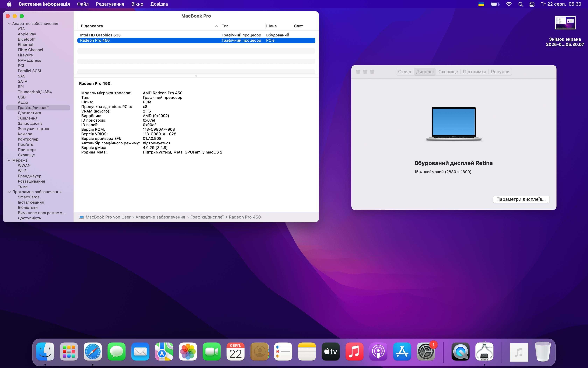Open Reminders from the Dock
The width and height of the screenshot is (588, 368).
click(283, 352)
